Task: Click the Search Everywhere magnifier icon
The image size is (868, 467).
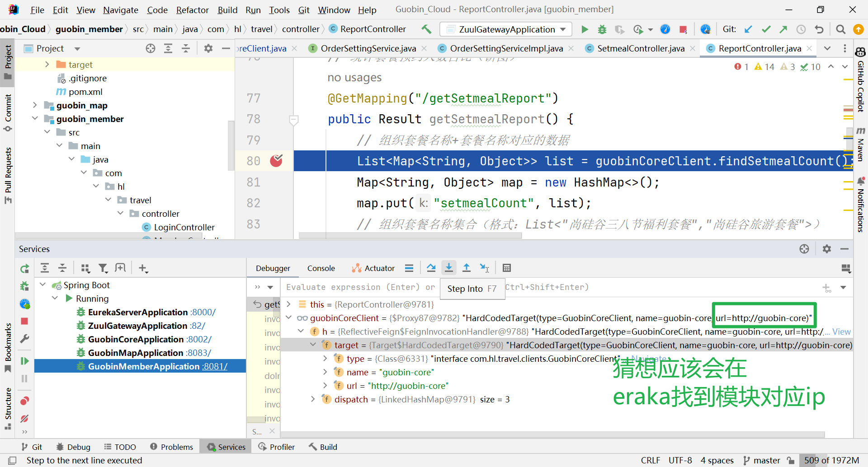Action: point(840,29)
